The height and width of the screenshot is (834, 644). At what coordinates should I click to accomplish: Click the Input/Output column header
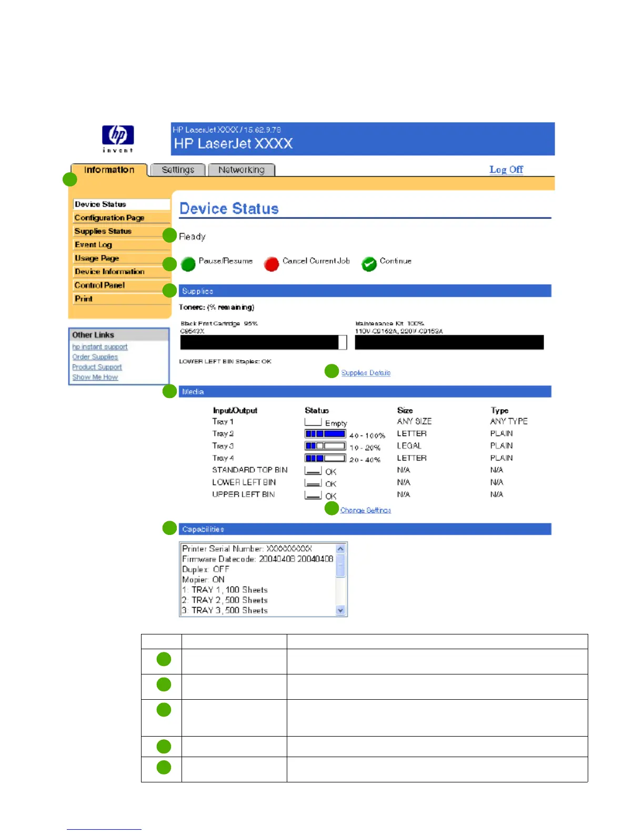pyautogui.click(x=235, y=410)
